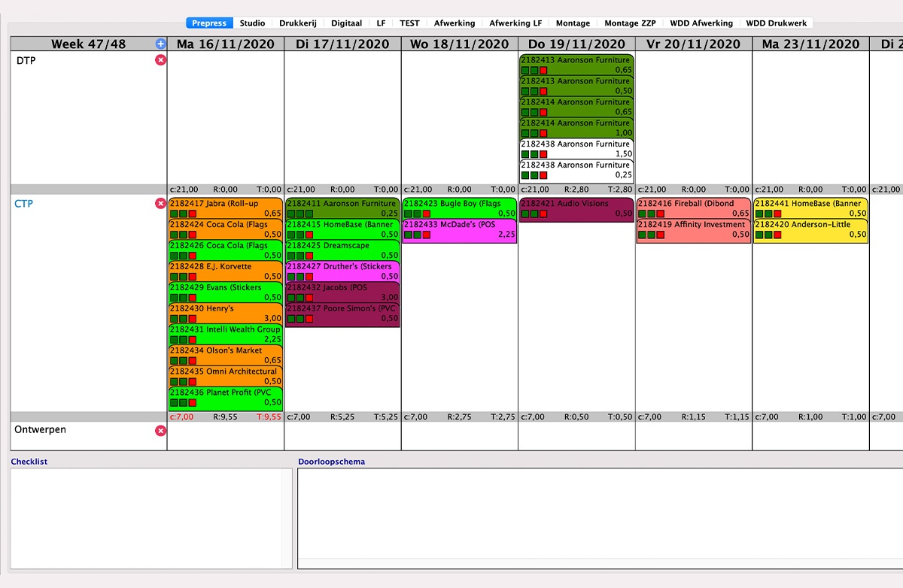Select the LF tab
Image resolution: width=903 pixels, height=588 pixels.
tap(381, 23)
